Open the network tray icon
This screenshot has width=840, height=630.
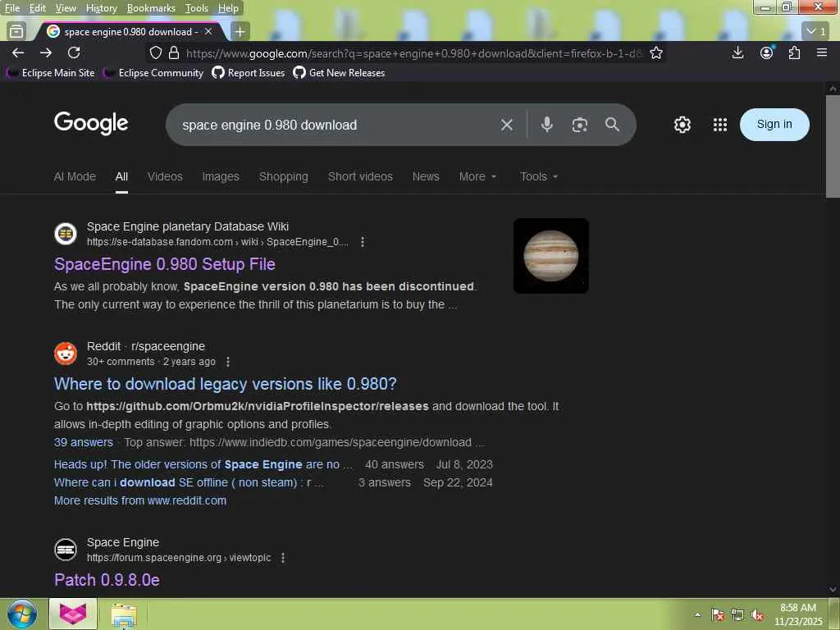pos(737,615)
